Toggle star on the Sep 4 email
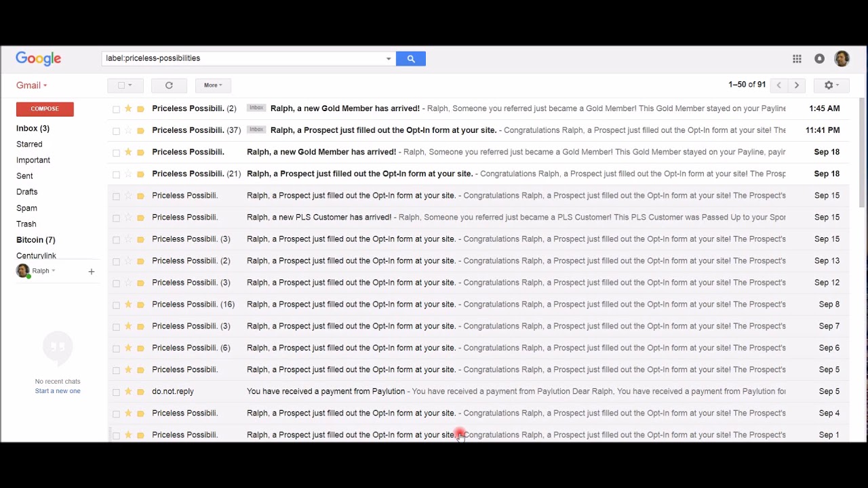Screen dimensions: 868x488 [x=128, y=413]
